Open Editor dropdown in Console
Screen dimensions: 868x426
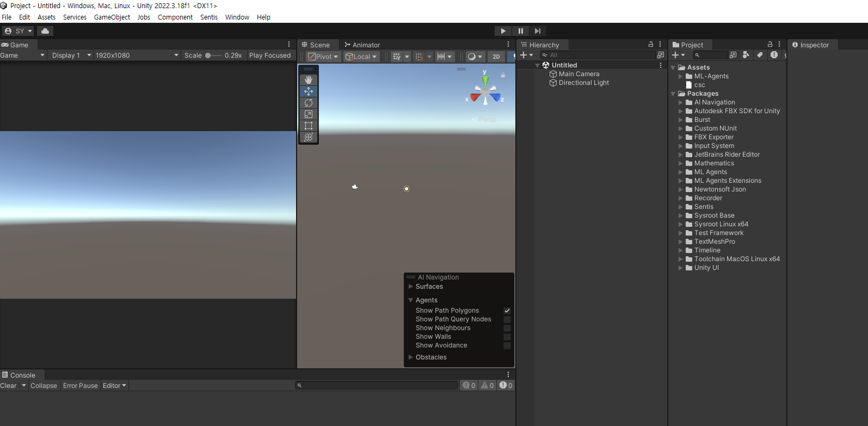pyautogui.click(x=114, y=386)
